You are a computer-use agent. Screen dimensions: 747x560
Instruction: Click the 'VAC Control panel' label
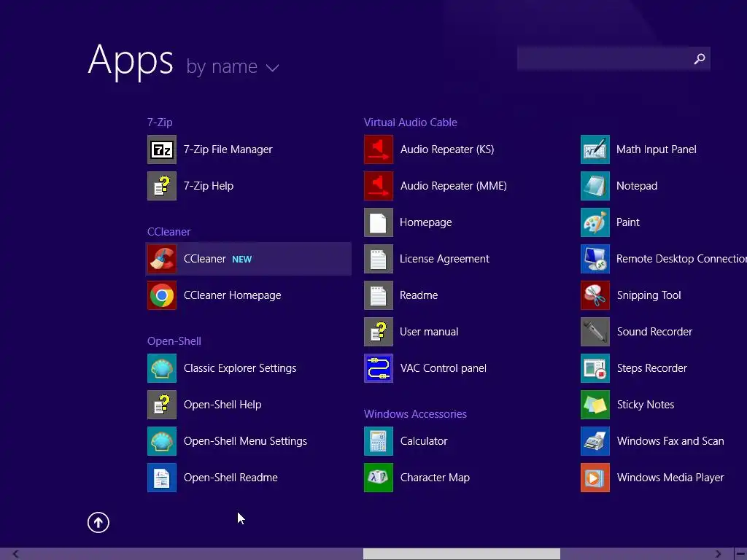point(443,368)
